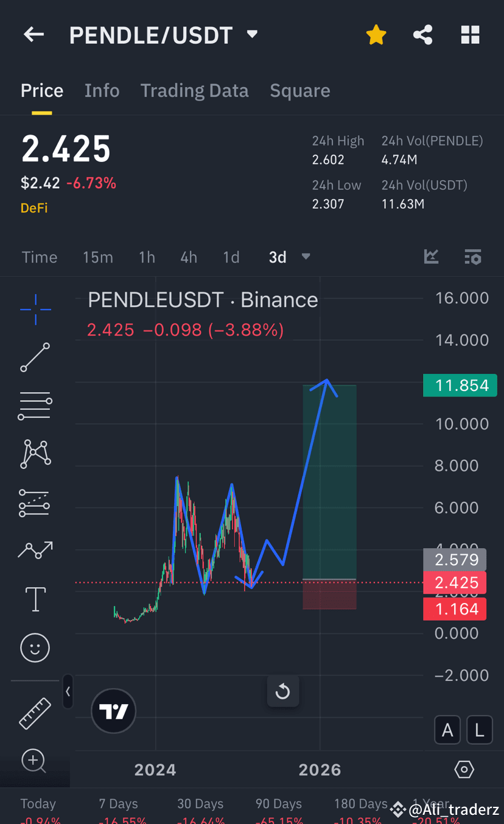Tap the 7 Days performance label
The width and height of the screenshot is (504, 824).
click(118, 804)
